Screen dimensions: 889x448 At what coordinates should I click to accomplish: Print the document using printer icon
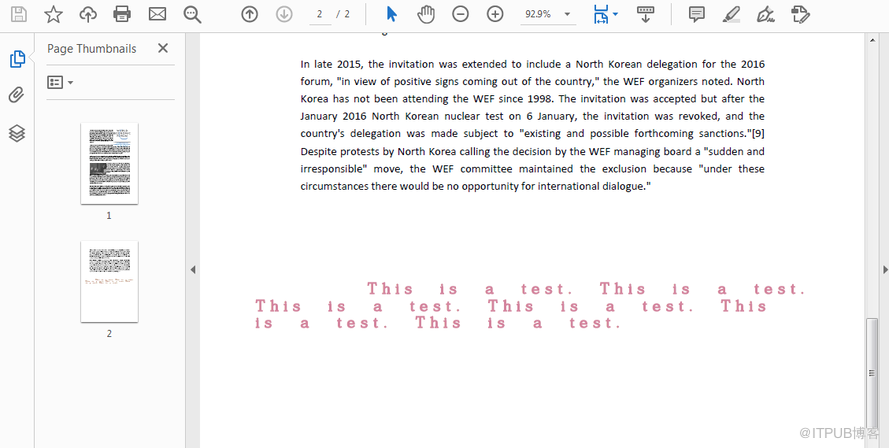(122, 14)
